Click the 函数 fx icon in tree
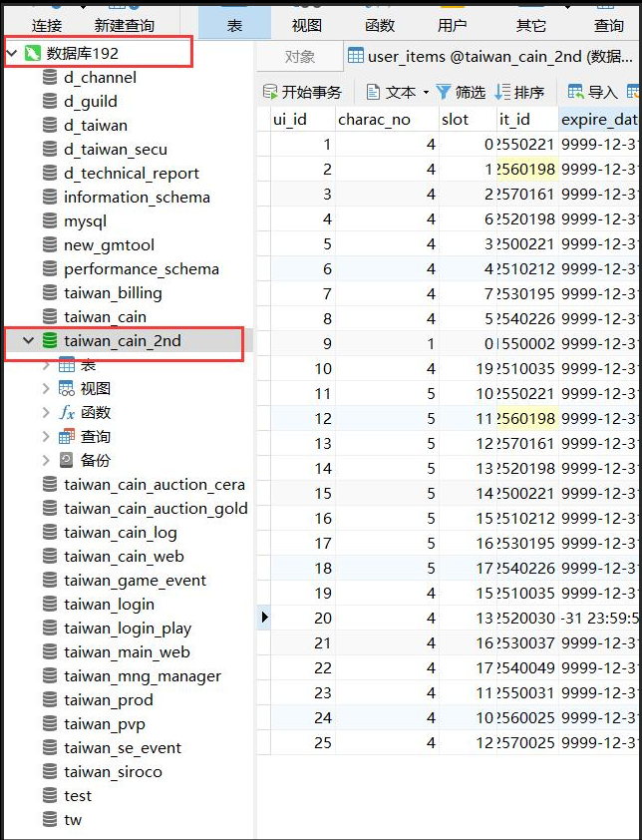This screenshot has height=840, width=642. click(x=67, y=412)
